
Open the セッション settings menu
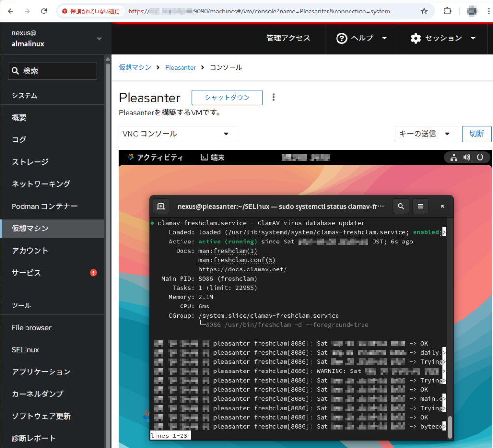443,38
